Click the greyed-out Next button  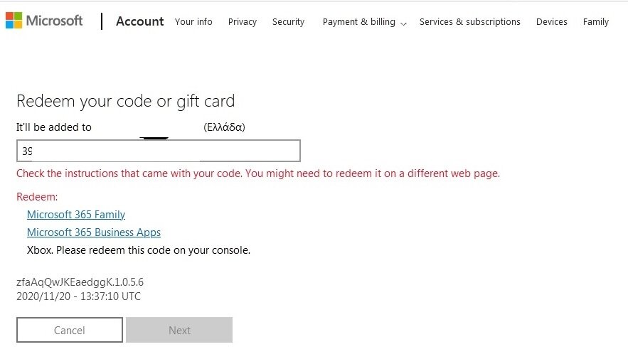[179, 330]
